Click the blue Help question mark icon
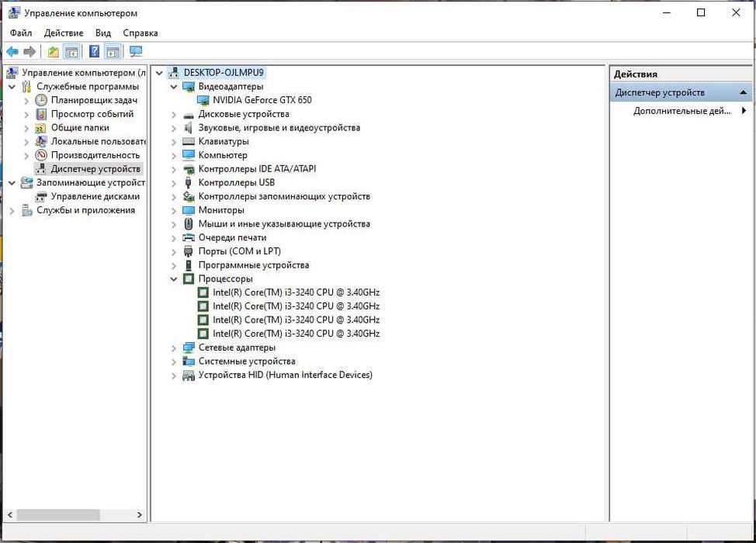The height and width of the screenshot is (543, 756). pyautogui.click(x=95, y=51)
